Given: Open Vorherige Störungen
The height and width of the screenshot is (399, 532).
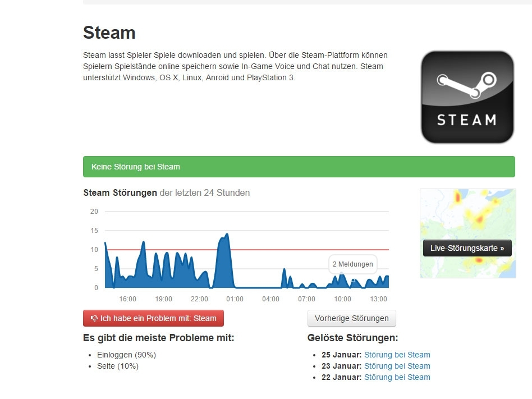Looking at the screenshot, I should 351,318.
